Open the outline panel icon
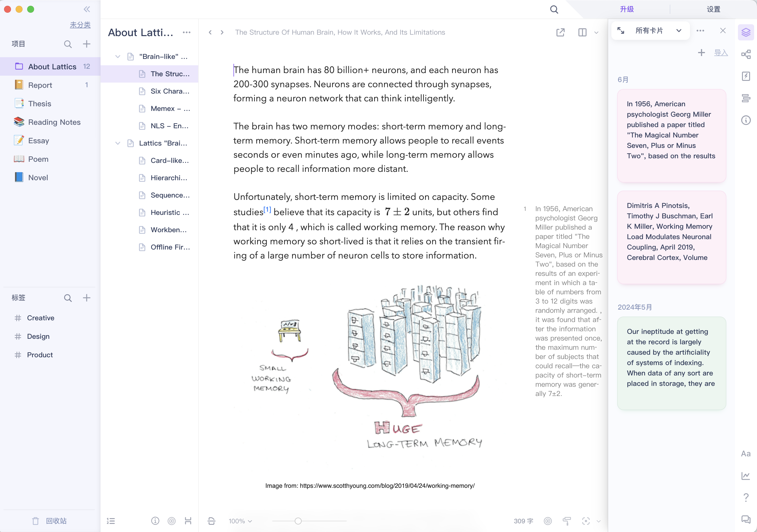Screen dimensions: 757x532 [x=746, y=98]
